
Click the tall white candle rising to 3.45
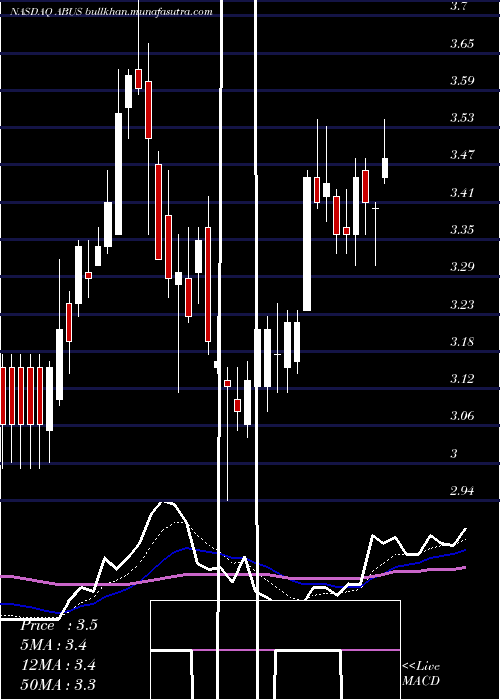click(x=307, y=244)
